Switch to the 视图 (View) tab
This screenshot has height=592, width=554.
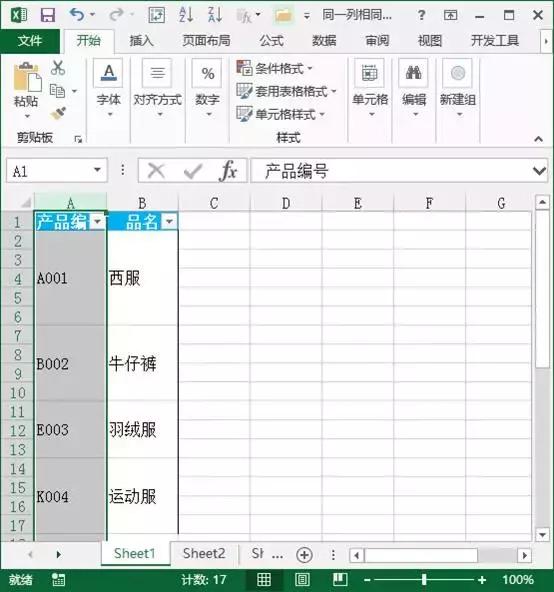point(430,40)
